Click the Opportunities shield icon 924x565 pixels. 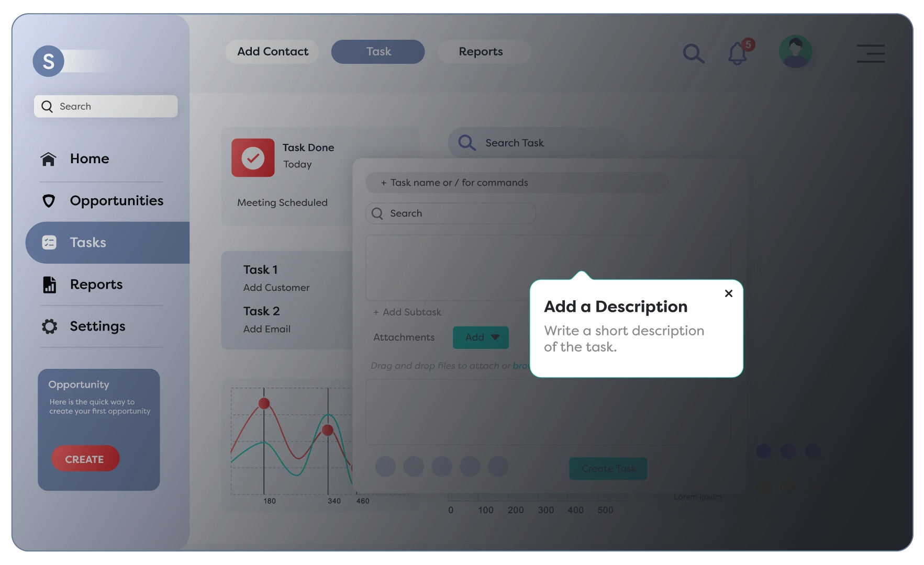coord(48,200)
